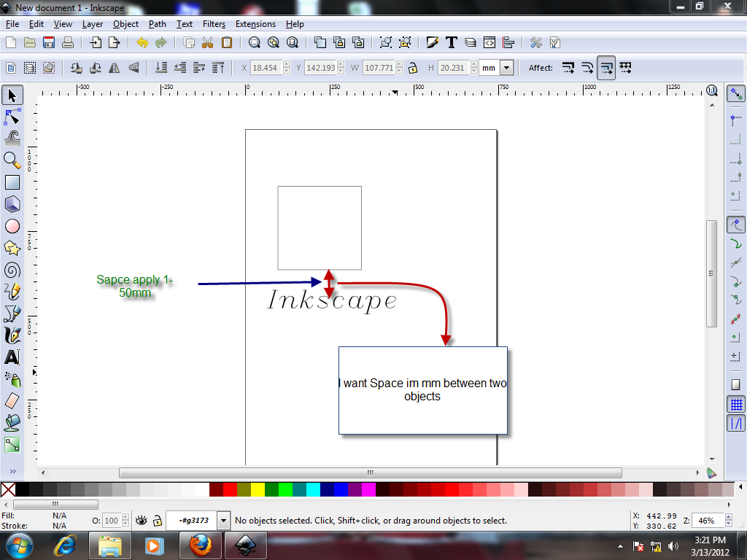Click the X position input field

coord(265,68)
